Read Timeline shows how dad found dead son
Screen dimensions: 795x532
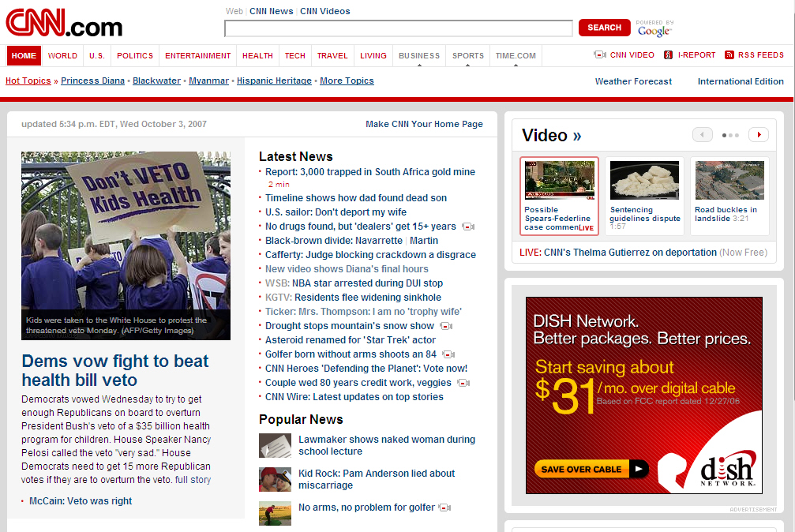(x=356, y=198)
